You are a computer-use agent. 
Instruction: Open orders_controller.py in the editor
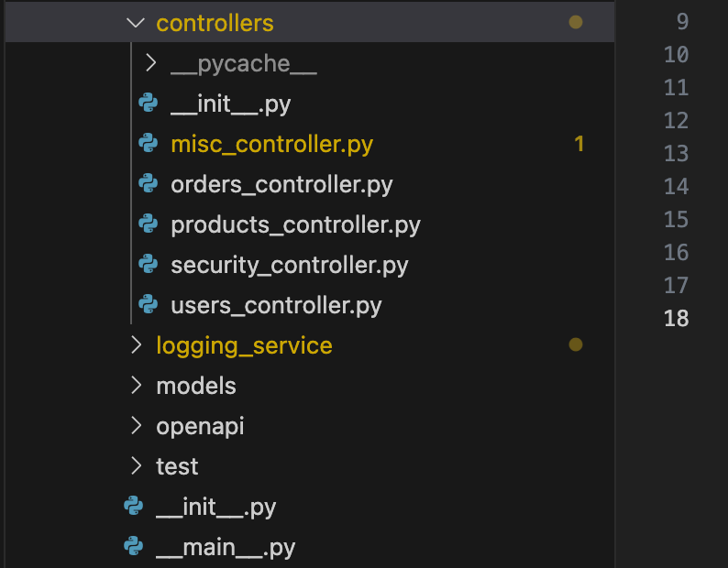tap(281, 184)
